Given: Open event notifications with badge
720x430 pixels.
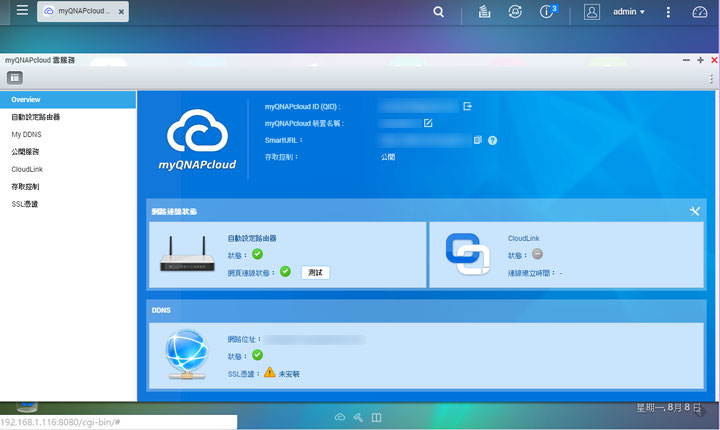Looking at the screenshot, I should pos(548,12).
